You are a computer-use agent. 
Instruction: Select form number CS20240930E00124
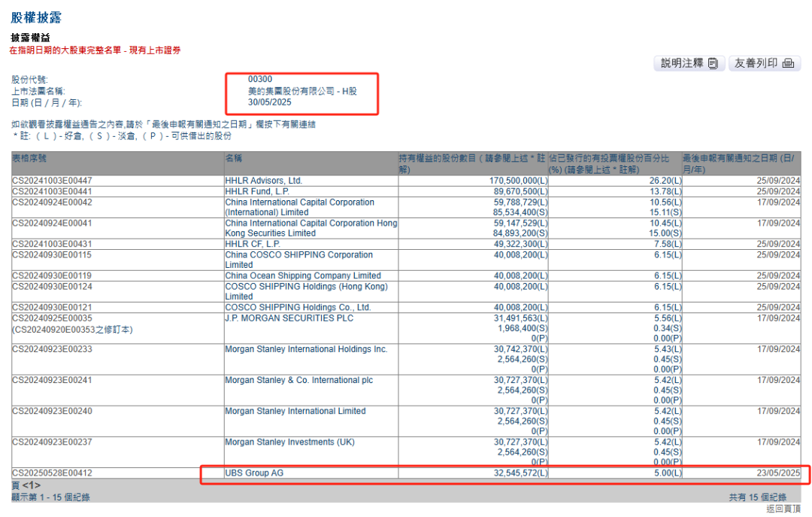[x=52, y=287]
